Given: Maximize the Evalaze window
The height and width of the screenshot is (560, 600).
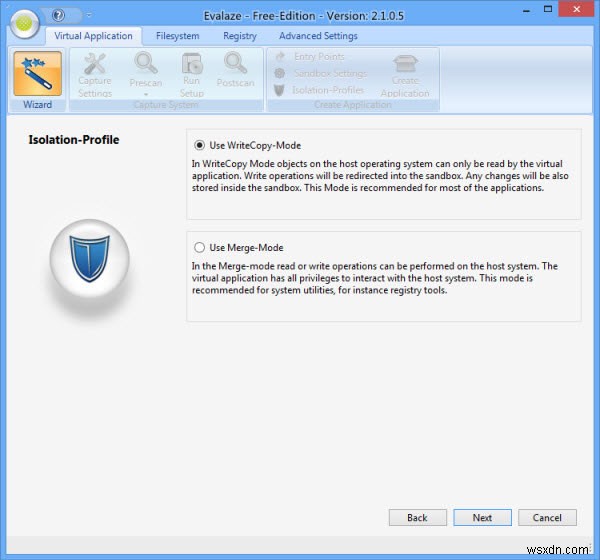Looking at the screenshot, I should click(x=548, y=9).
